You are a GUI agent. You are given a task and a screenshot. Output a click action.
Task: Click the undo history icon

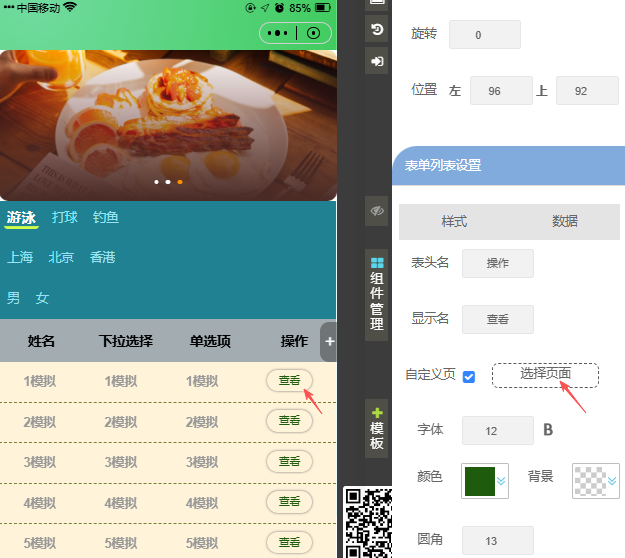(377, 30)
